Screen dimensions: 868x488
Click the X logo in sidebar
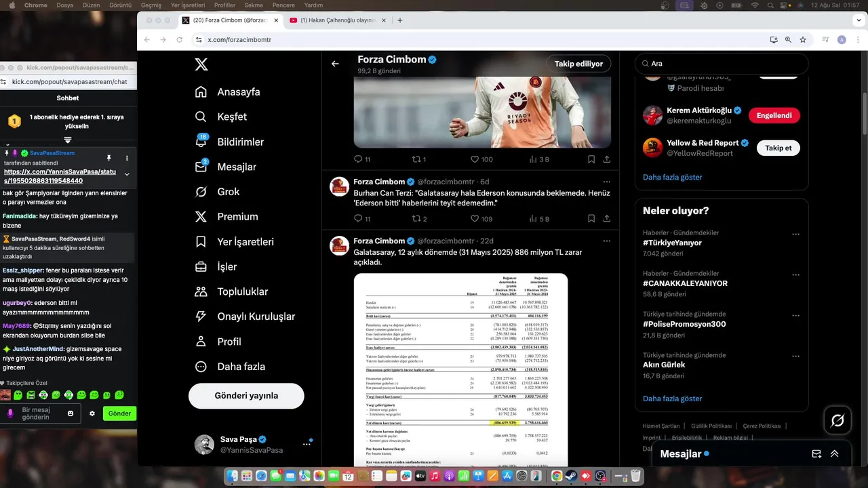click(x=201, y=64)
